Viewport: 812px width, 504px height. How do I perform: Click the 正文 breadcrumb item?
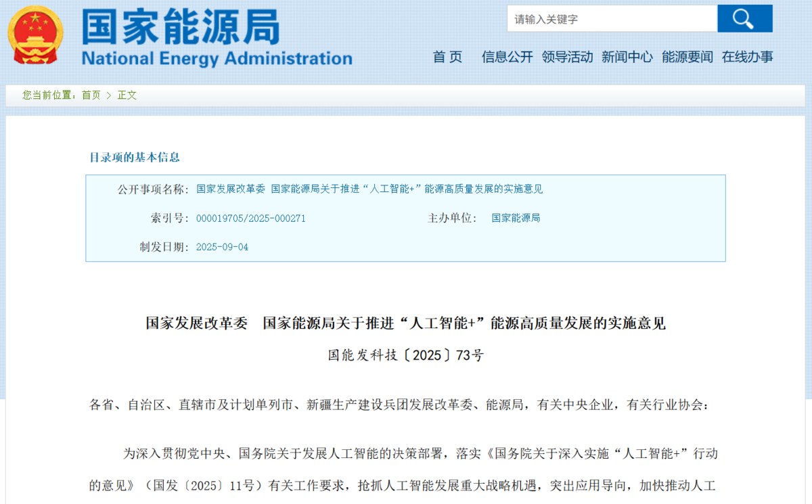tap(127, 95)
